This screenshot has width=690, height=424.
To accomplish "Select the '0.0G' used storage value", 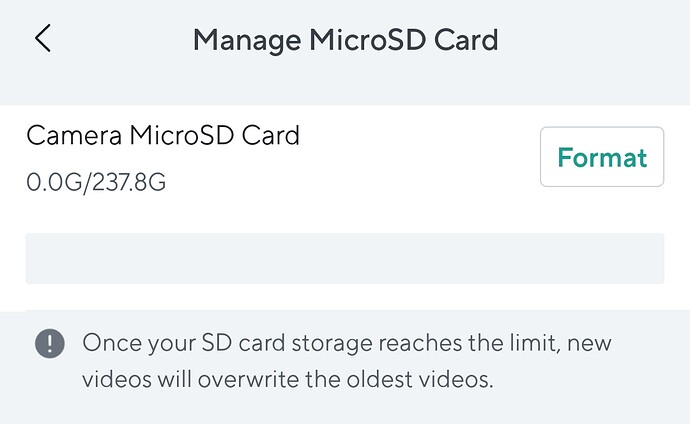I will point(54,182).
